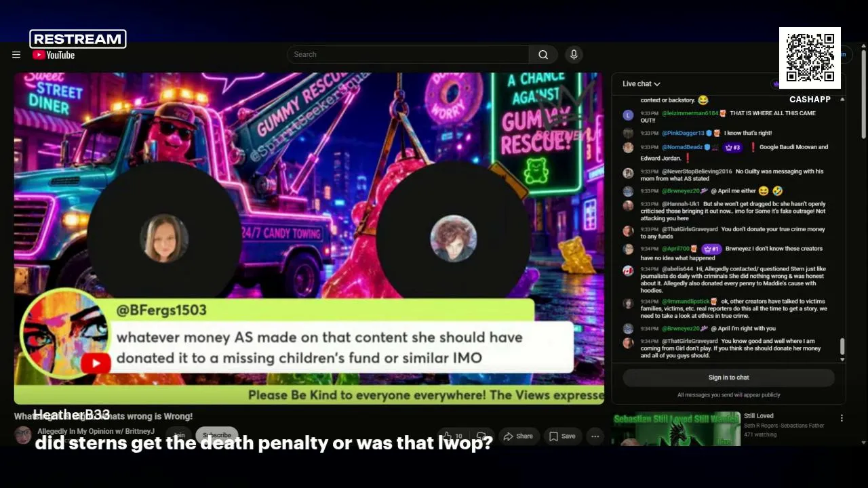868x488 pixels.
Task: Open the YouTube guide hamburger menu
Action: coord(16,55)
